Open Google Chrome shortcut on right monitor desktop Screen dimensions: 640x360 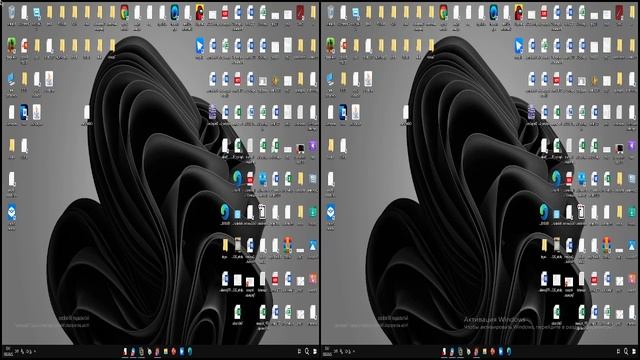point(444,12)
